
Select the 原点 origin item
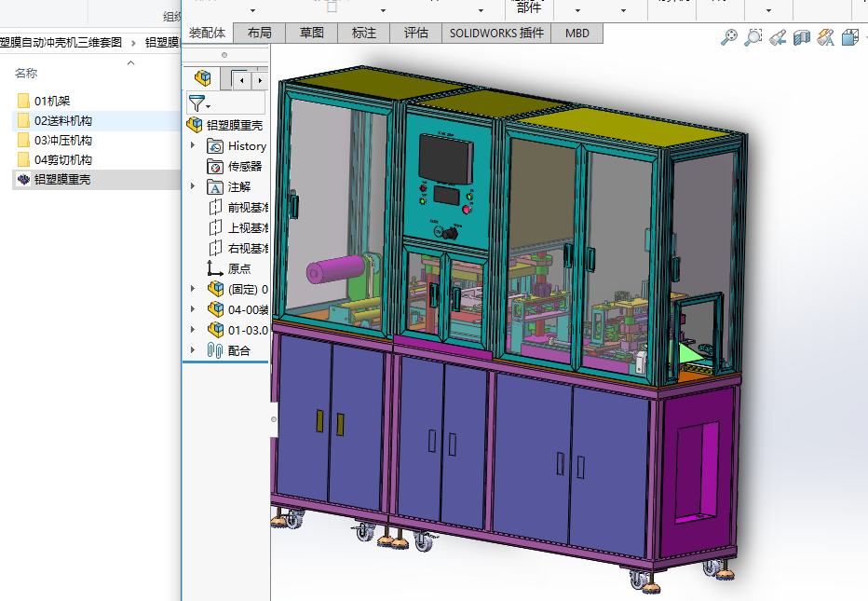239,268
